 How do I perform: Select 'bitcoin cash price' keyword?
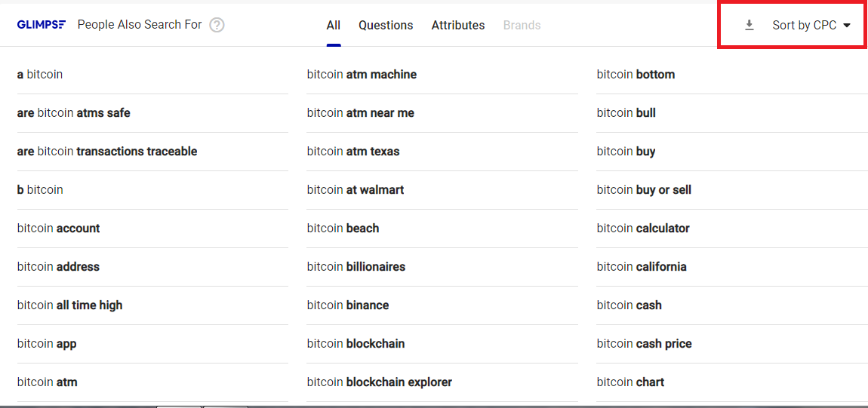coord(645,344)
